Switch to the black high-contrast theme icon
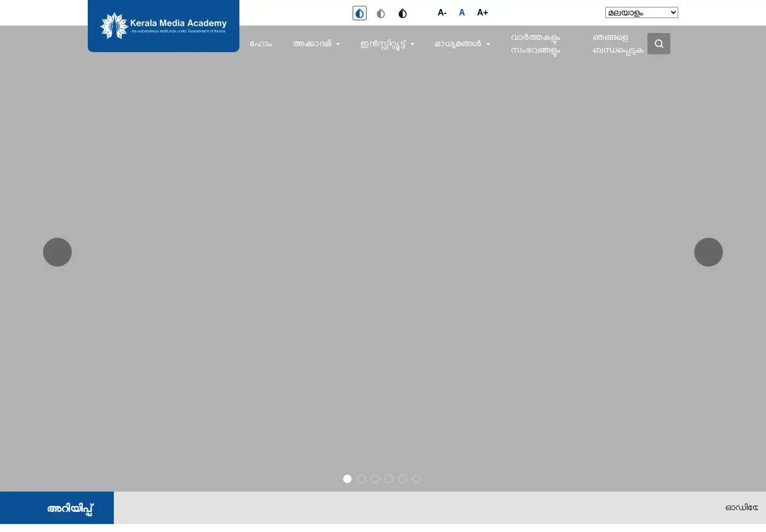The width and height of the screenshot is (766, 532). click(403, 13)
